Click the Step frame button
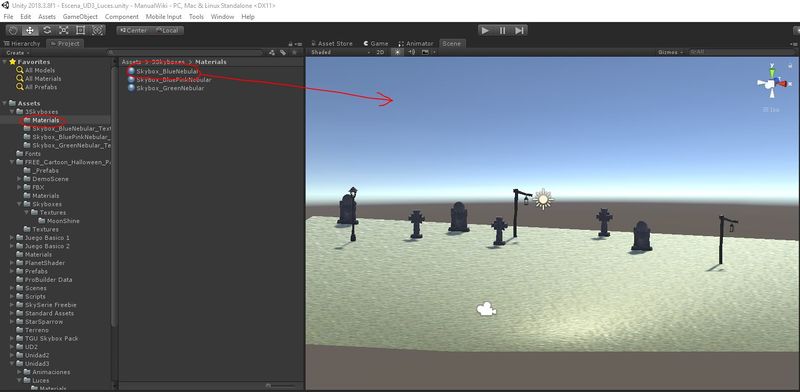800x392 pixels. [519, 31]
